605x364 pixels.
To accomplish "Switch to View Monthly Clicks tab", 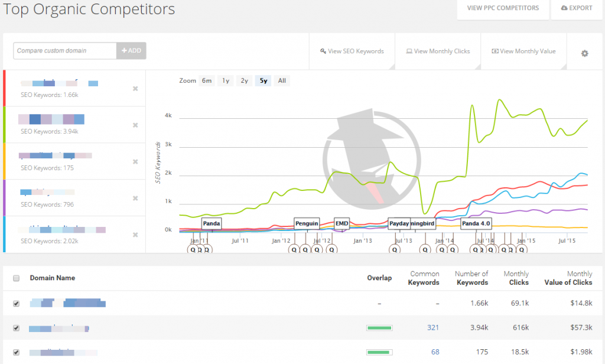I will [x=437, y=51].
